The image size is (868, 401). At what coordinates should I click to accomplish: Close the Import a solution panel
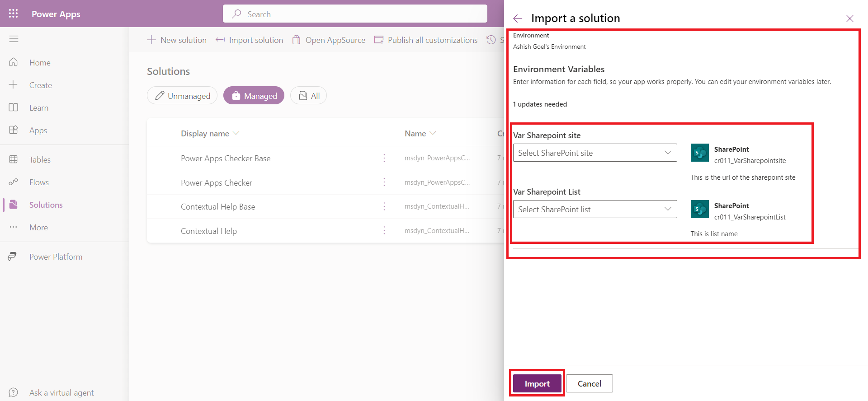pyautogui.click(x=849, y=19)
